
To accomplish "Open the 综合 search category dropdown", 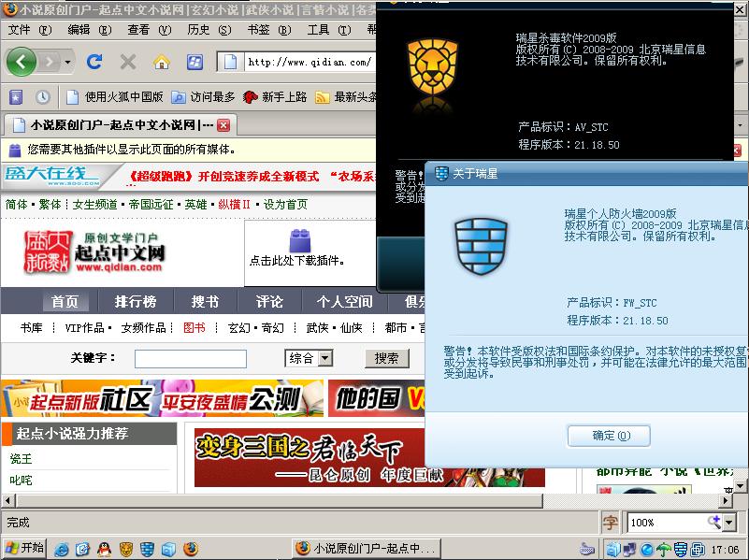I will pyautogui.click(x=325, y=358).
